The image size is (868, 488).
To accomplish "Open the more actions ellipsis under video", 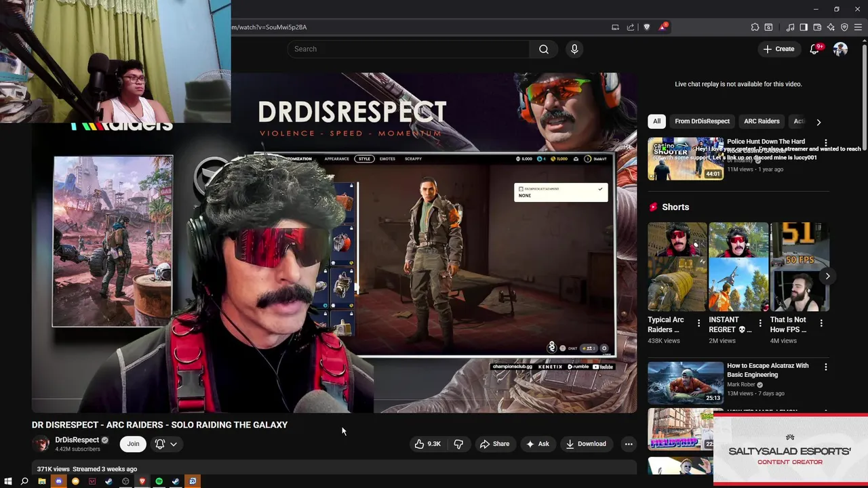I will pyautogui.click(x=629, y=444).
